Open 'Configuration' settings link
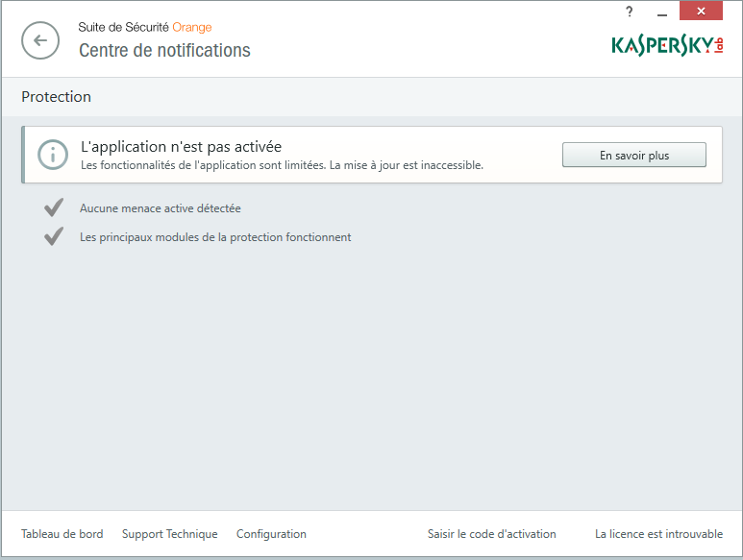This screenshot has height=560, width=743. (271, 534)
